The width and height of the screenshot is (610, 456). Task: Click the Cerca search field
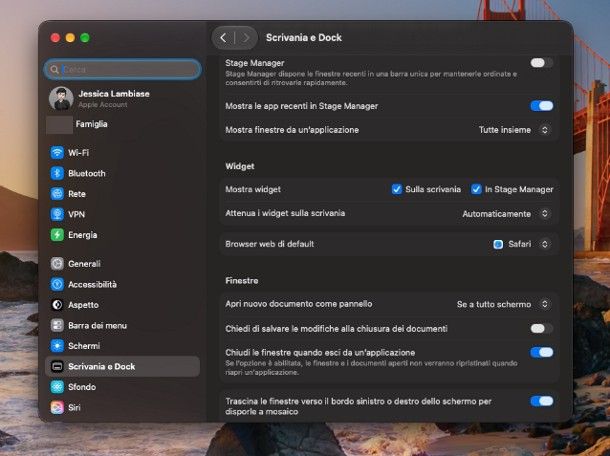[123, 70]
